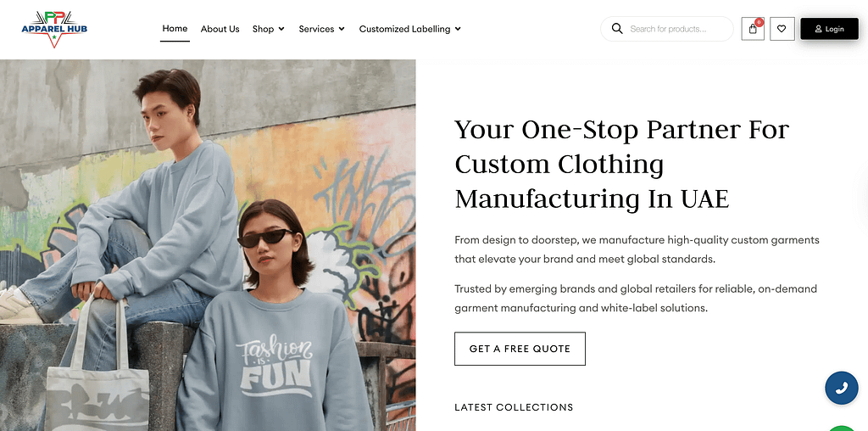This screenshot has height=431, width=868.
Task: Focus the Search for products field
Action: coord(678,29)
